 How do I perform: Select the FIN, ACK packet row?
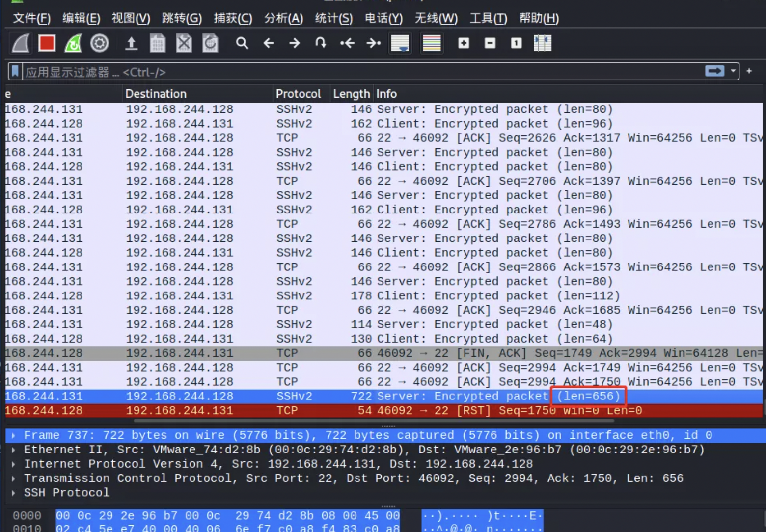click(x=384, y=353)
